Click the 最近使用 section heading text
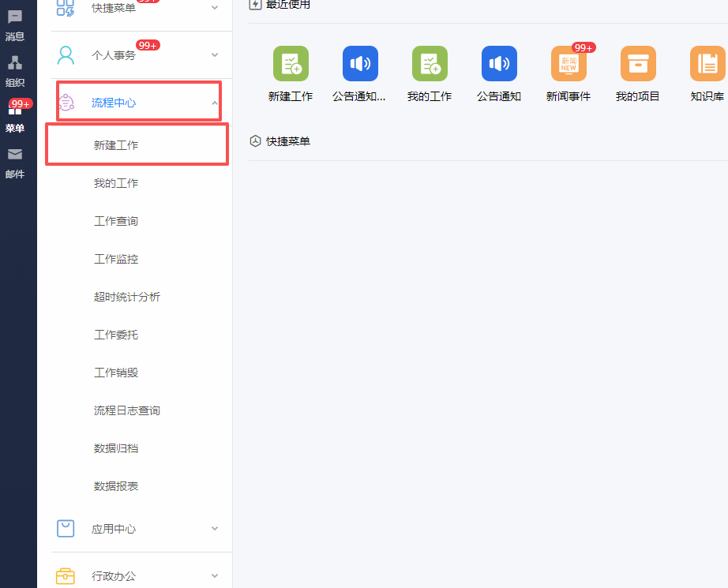Screen dimensions: 728x588 pyautogui.click(x=288, y=5)
